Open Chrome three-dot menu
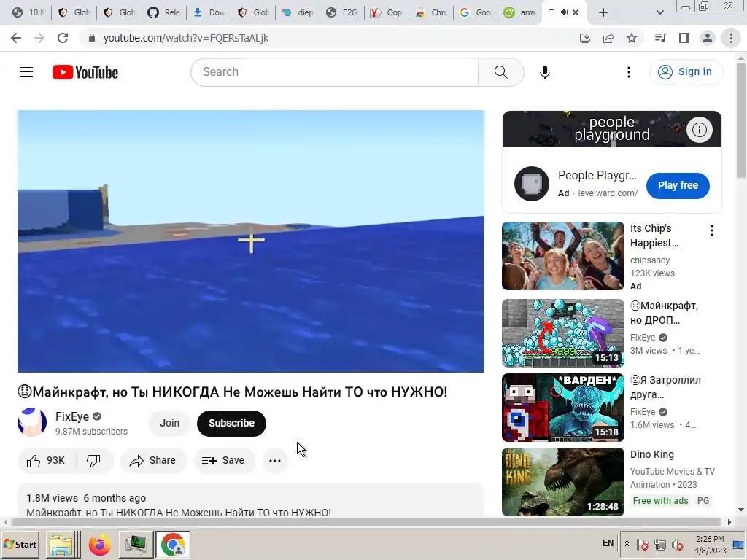 tap(731, 38)
